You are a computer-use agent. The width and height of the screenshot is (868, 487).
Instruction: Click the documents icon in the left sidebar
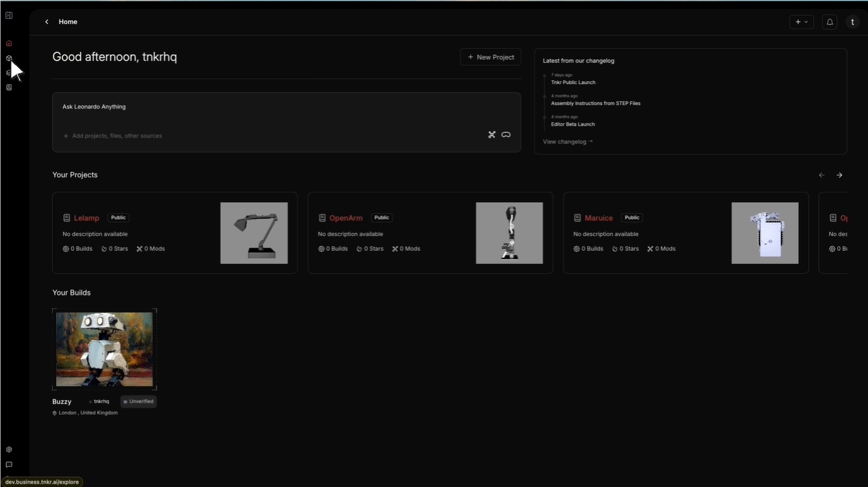point(9,87)
